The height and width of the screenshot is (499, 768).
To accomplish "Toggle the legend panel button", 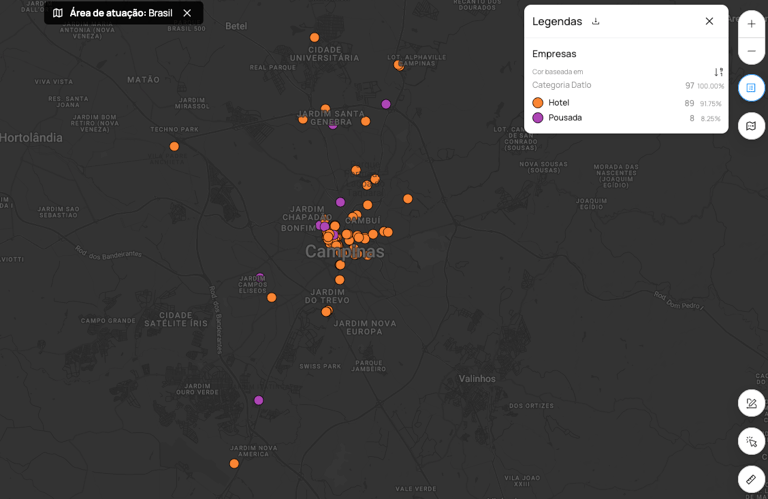I will (751, 88).
